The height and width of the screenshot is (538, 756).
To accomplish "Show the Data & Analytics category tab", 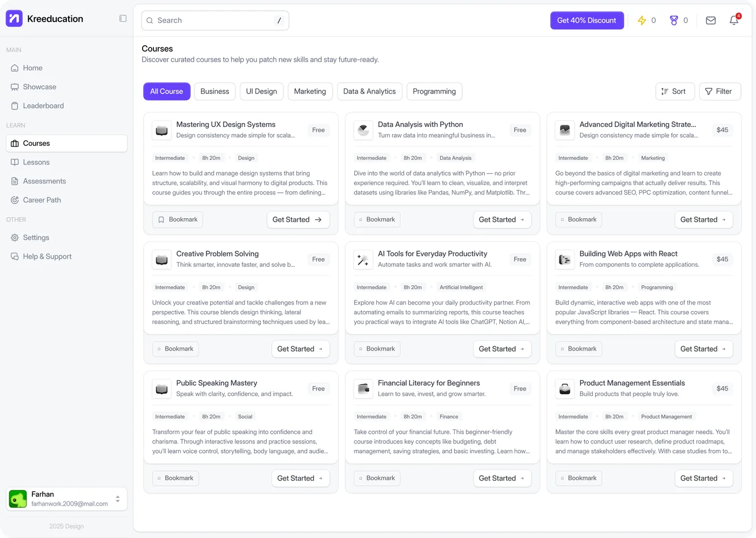I will pyautogui.click(x=369, y=91).
